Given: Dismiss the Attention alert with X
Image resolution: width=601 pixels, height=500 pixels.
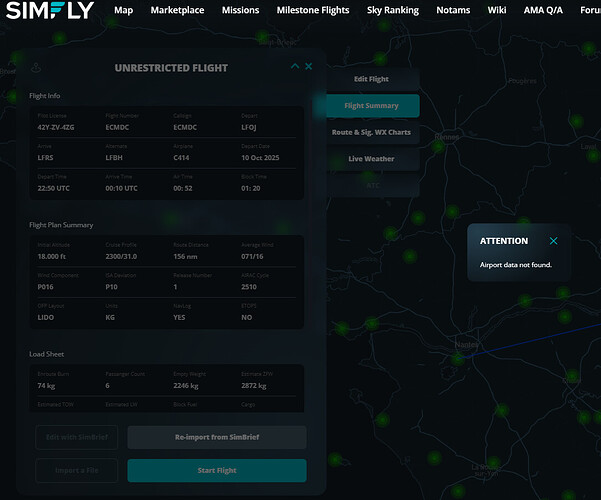Looking at the screenshot, I should [x=553, y=241].
